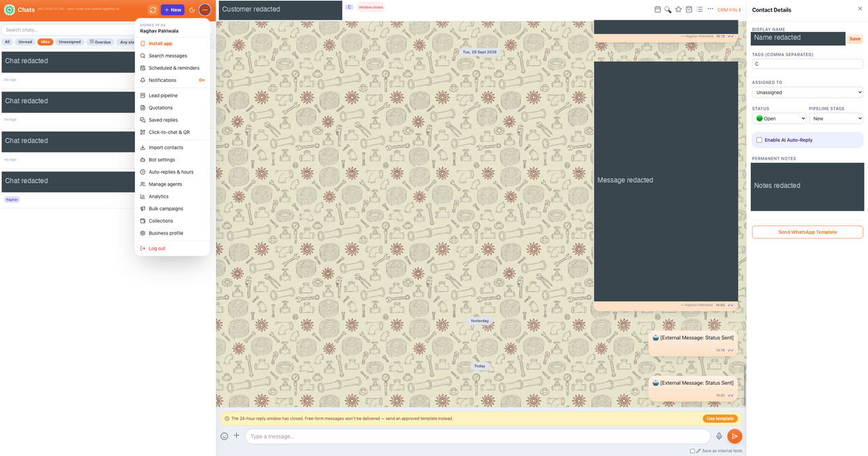The width and height of the screenshot is (868, 456).
Task: Click the Search messages magnifier icon
Action: tap(143, 56)
